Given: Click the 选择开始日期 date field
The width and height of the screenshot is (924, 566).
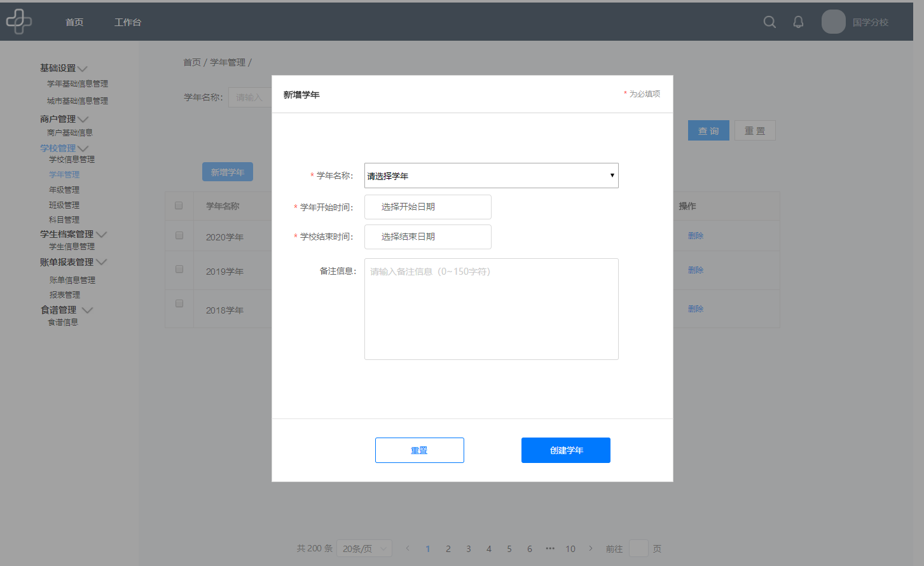Looking at the screenshot, I should (x=428, y=207).
